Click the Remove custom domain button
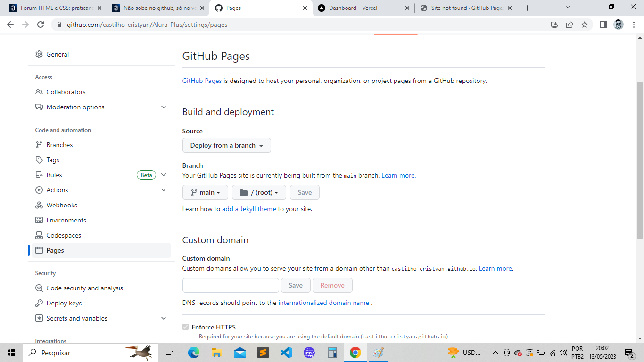The image size is (644, 362). (332, 285)
